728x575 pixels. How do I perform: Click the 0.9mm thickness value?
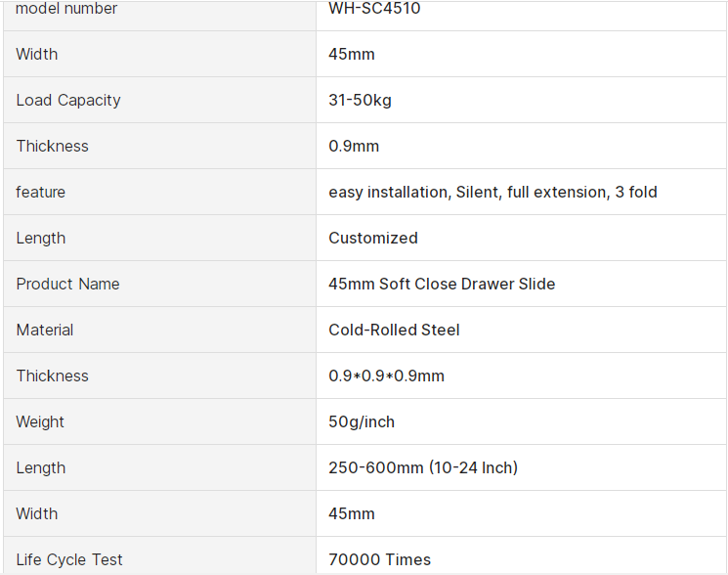[354, 146]
